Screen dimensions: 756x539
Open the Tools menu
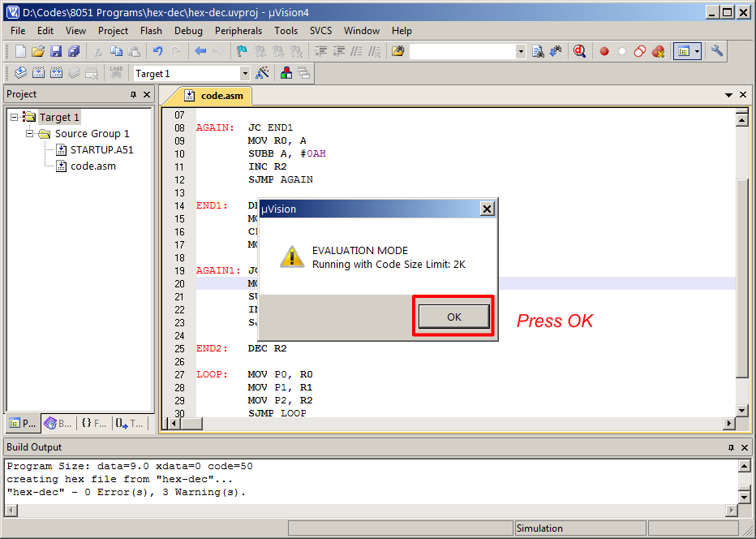point(286,31)
